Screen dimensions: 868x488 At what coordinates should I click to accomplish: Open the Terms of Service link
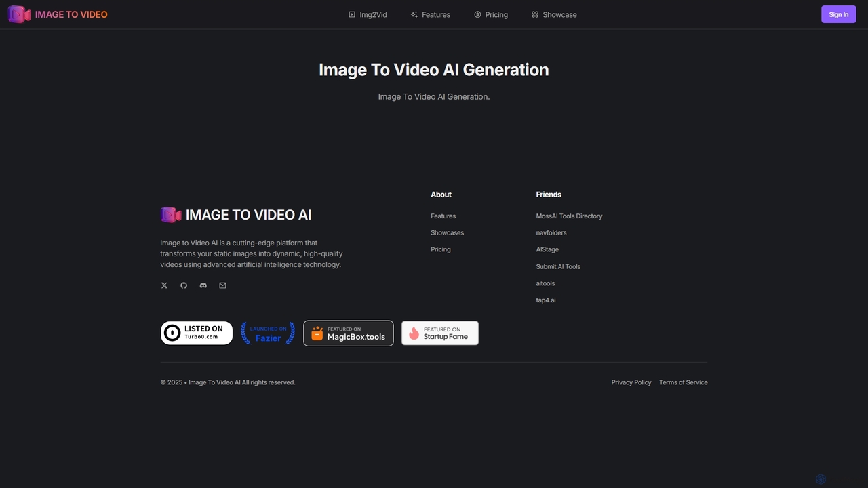(683, 383)
